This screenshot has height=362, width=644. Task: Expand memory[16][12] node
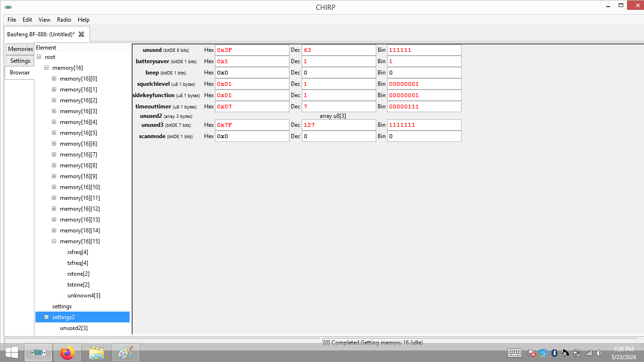coord(54,209)
